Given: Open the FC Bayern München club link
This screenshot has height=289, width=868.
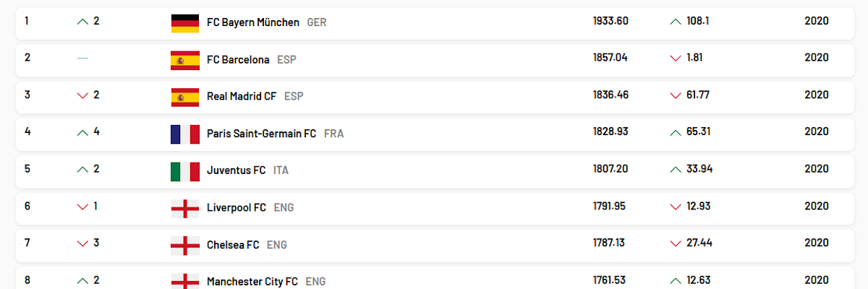Looking at the screenshot, I should pyautogui.click(x=252, y=22).
